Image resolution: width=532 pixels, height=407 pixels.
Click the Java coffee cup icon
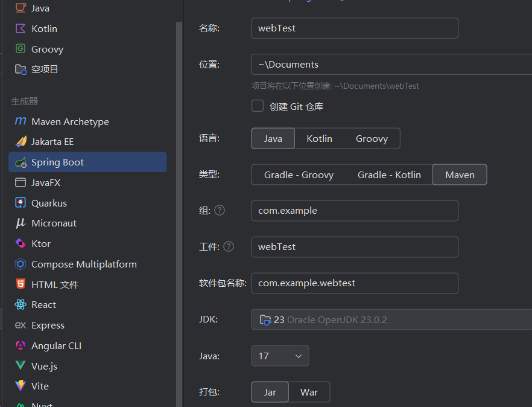click(x=21, y=7)
